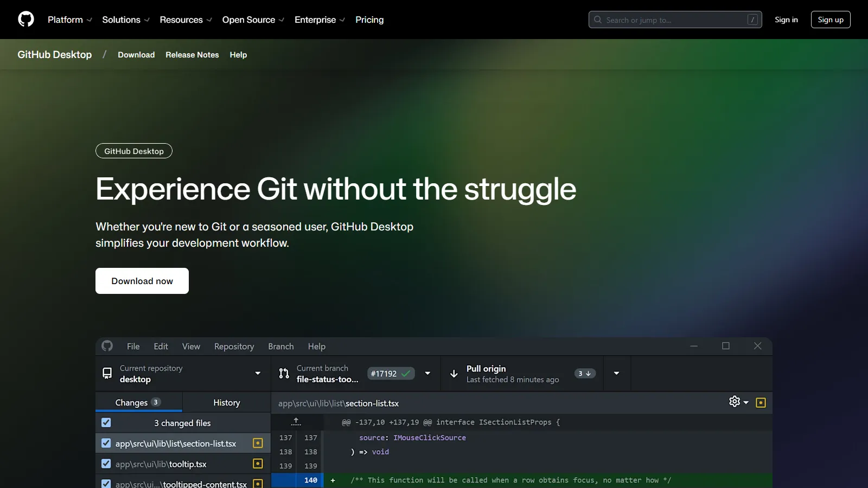Open the diff settings gear icon

coord(734,401)
